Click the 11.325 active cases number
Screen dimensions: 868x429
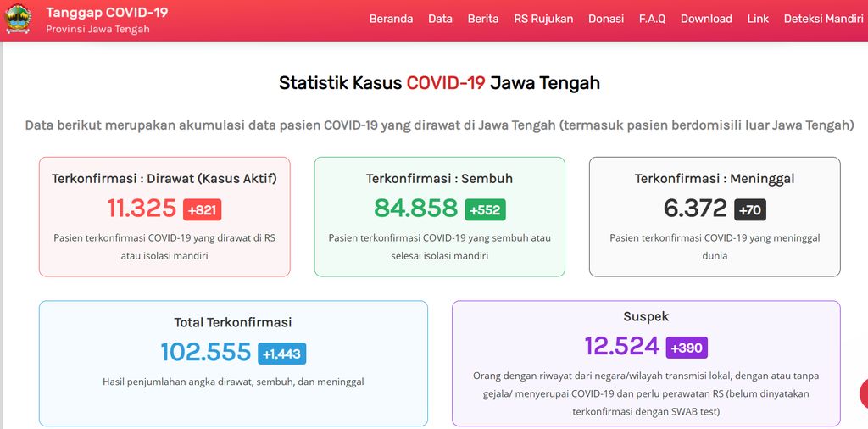[142, 209]
